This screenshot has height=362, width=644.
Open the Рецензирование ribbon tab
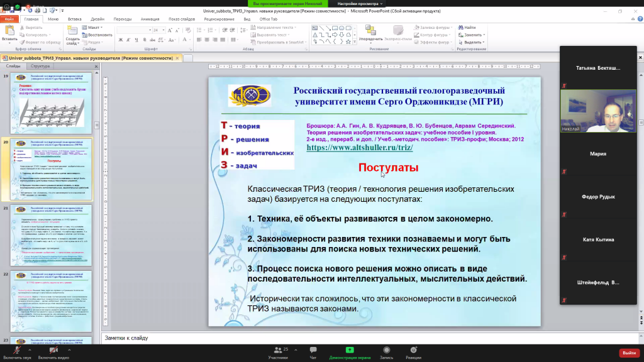point(219,19)
